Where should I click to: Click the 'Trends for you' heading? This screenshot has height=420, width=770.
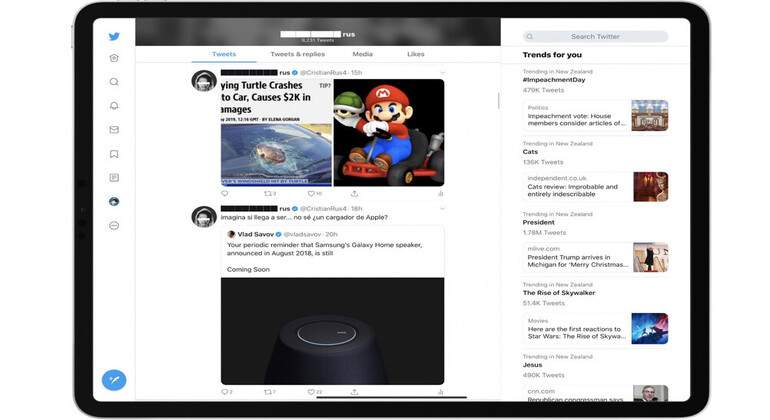(x=552, y=55)
